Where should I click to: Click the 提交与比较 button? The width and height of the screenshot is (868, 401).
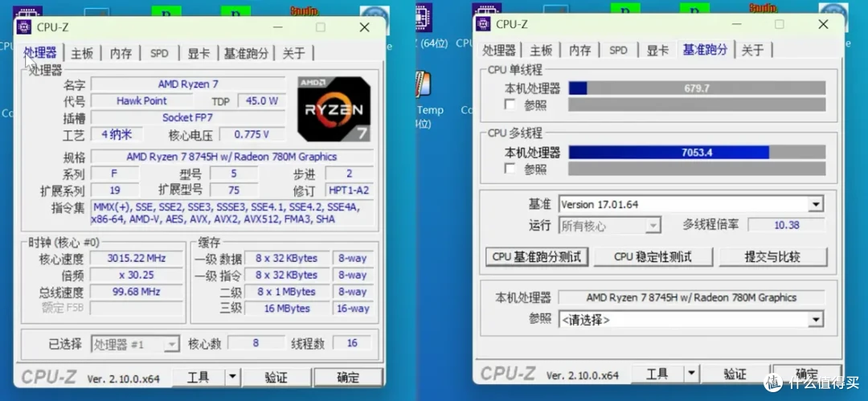(x=772, y=256)
